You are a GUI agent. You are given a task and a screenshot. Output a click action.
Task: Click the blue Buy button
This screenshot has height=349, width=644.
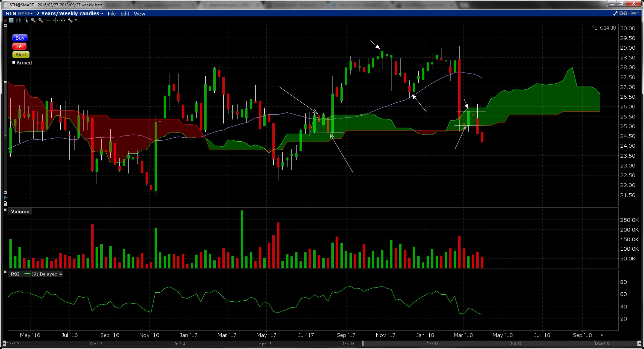point(20,38)
